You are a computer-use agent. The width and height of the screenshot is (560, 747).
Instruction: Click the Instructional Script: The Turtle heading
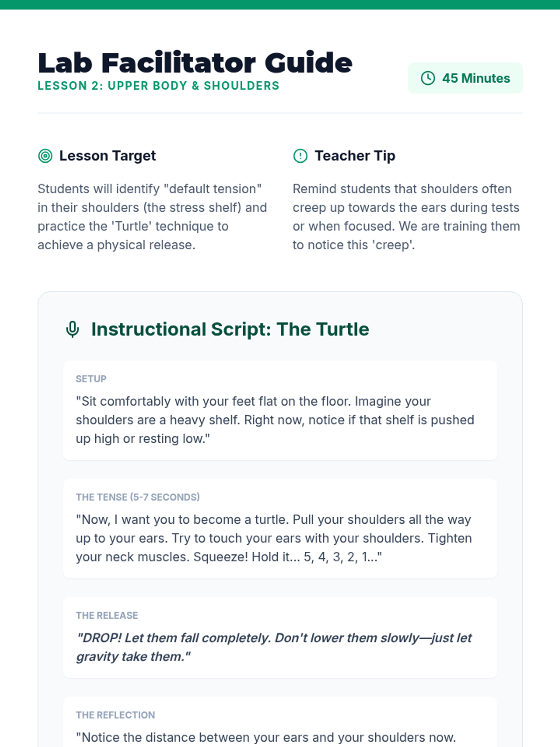point(230,329)
